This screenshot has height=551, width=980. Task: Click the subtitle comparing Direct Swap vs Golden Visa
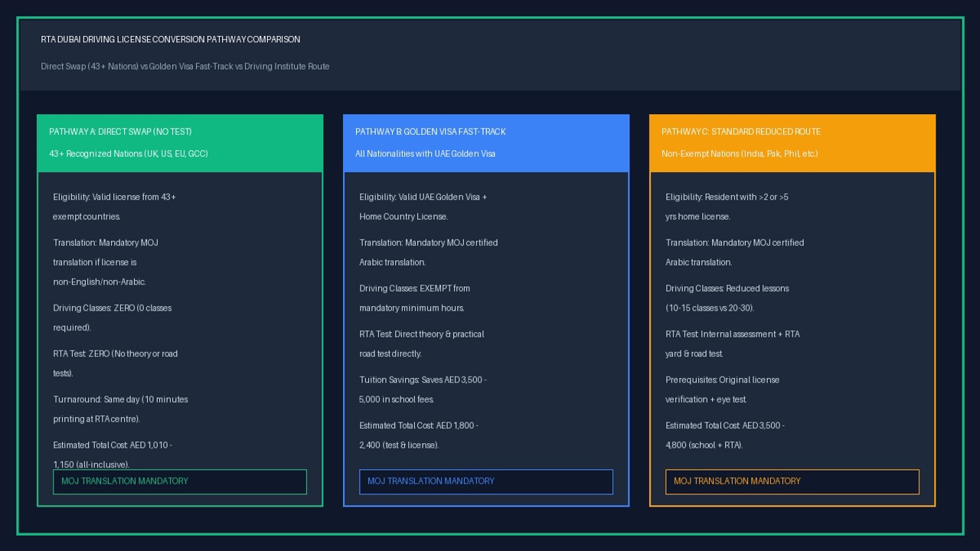pos(185,67)
